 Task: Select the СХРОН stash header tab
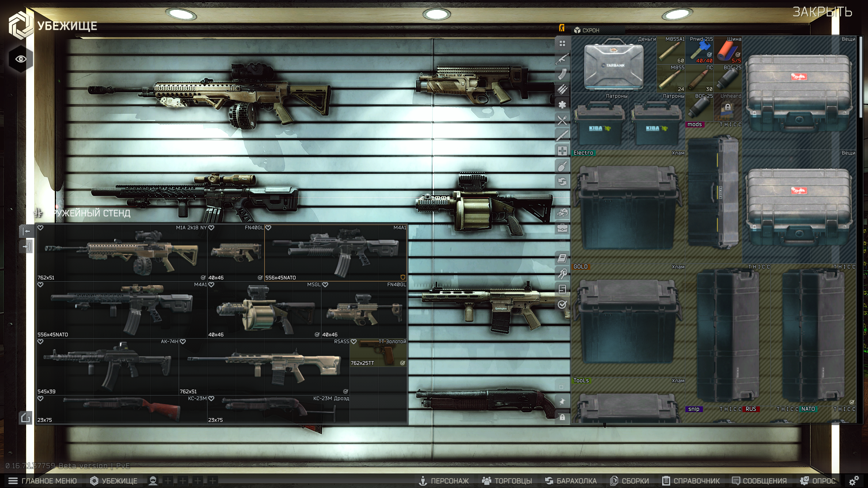coord(598,30)
